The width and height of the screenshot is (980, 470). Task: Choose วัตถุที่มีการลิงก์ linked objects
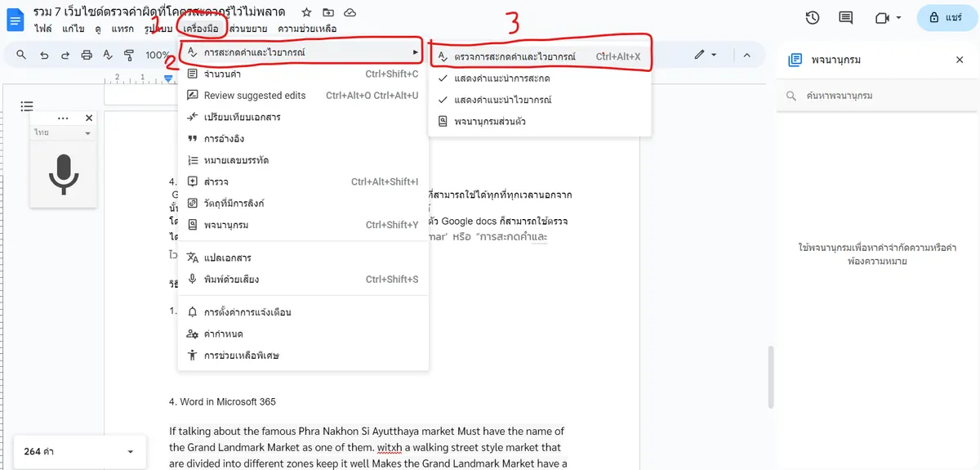click(303, 203)
